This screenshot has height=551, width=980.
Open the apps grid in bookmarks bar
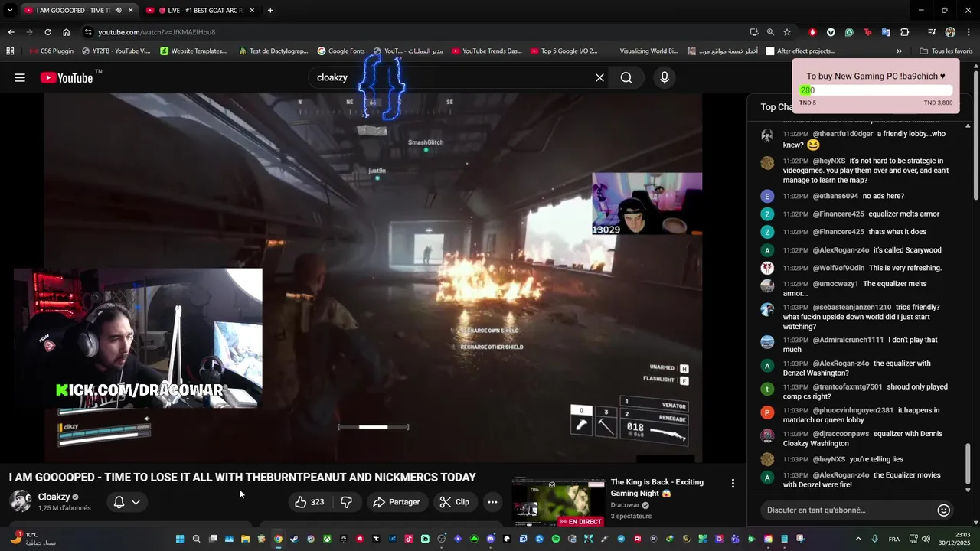tap(10, 51)
